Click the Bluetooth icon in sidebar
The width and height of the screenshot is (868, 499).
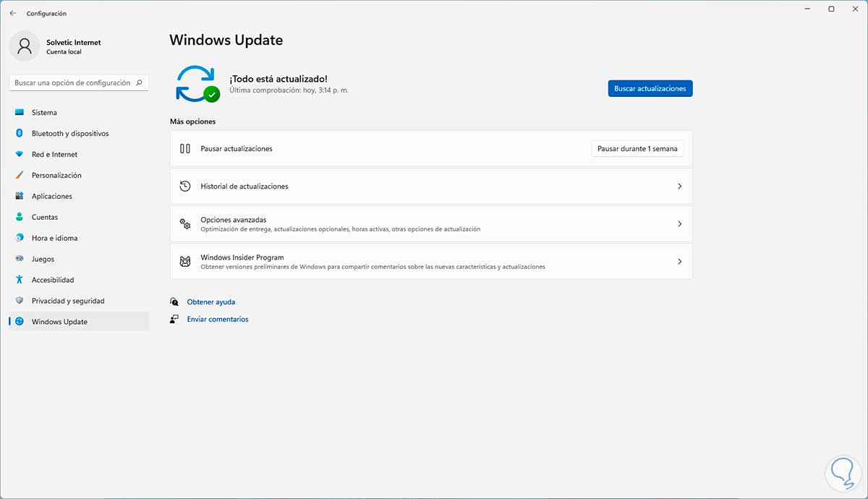tap(19, 134)
